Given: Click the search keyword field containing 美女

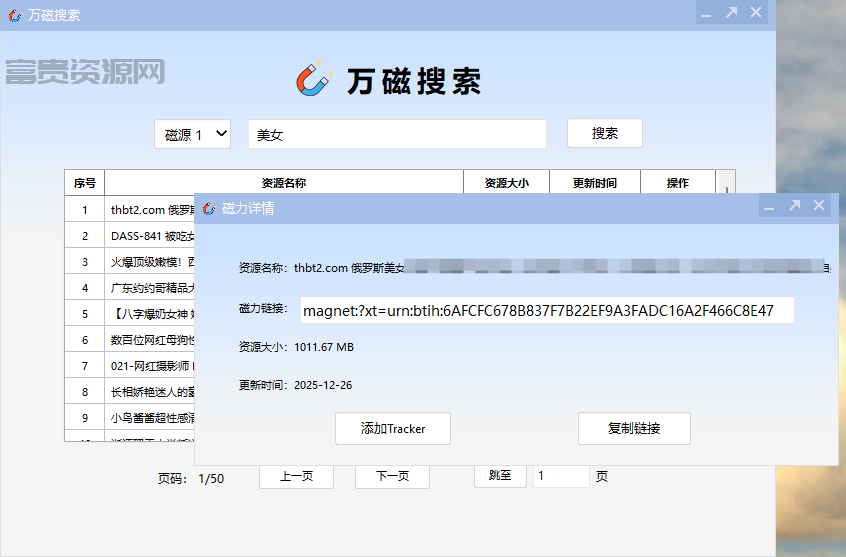Looking at the screenshot, I should 397,134.
